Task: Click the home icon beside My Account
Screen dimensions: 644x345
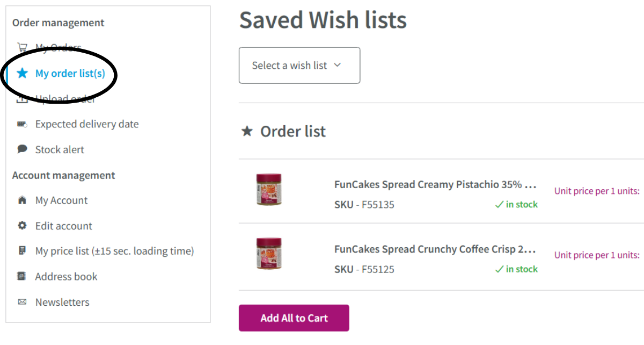Action: [22, 200]
